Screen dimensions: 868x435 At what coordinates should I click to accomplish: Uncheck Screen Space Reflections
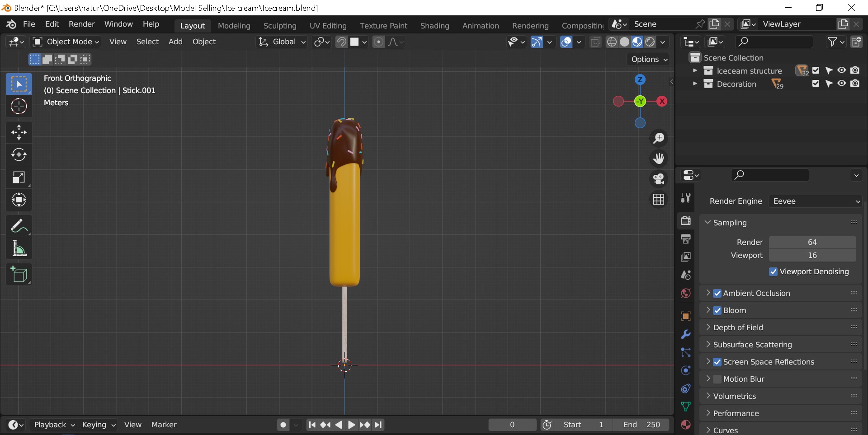[717, 362]
